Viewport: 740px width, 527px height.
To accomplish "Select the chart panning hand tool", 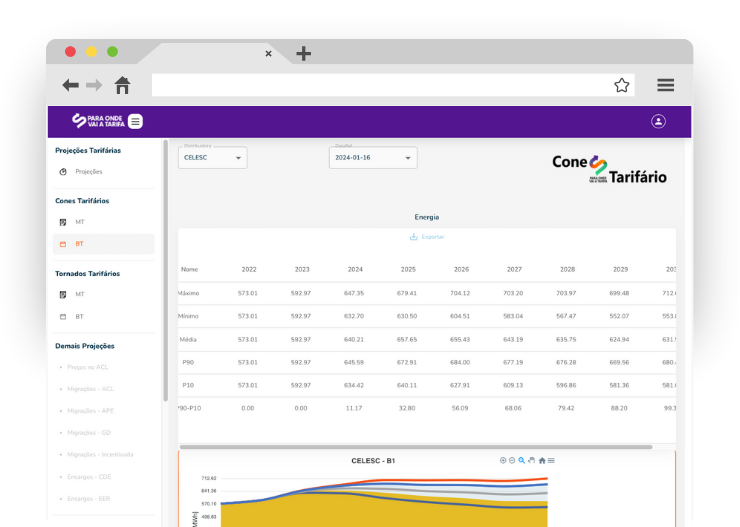I will [532, 460].
